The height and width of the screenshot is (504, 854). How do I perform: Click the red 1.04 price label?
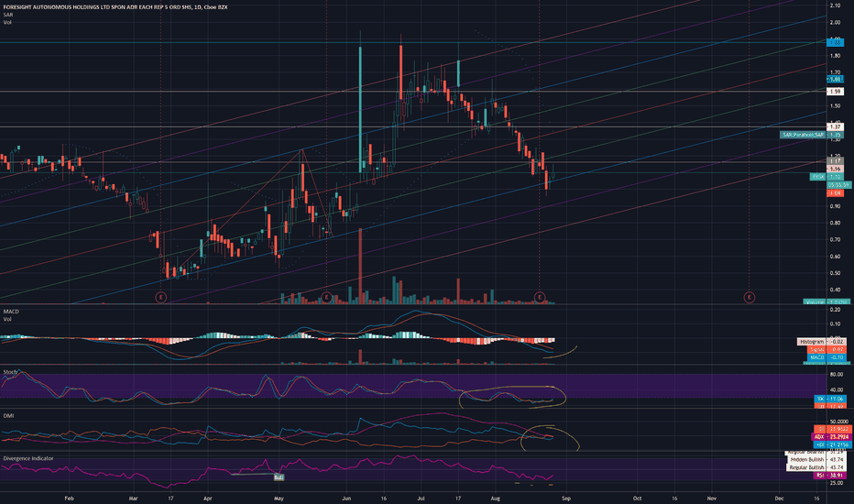(x=835, y=192)
